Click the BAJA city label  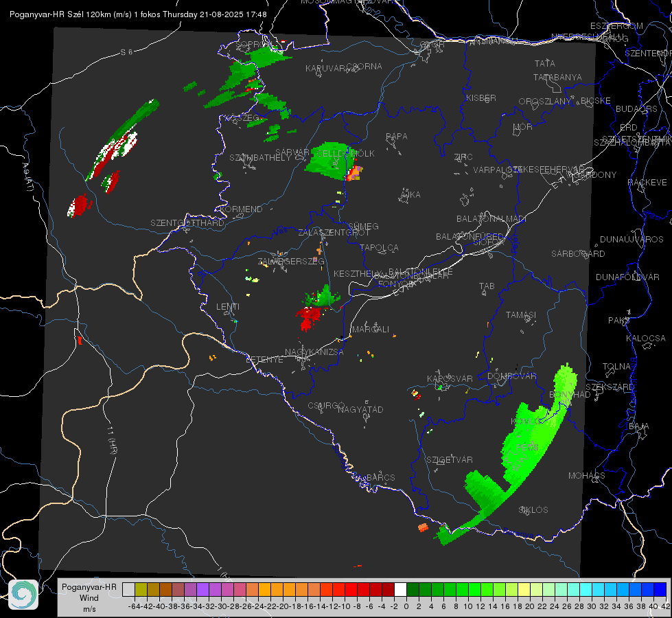point(639,426)
